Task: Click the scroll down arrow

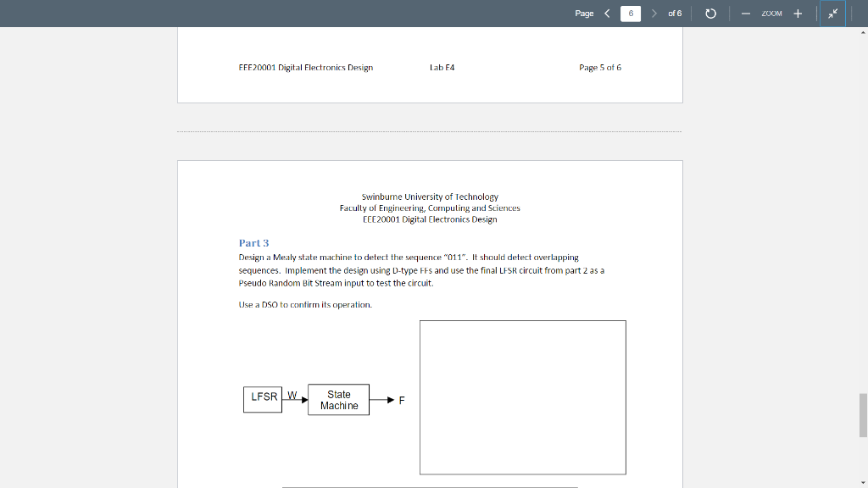Action: click(862, 481)
